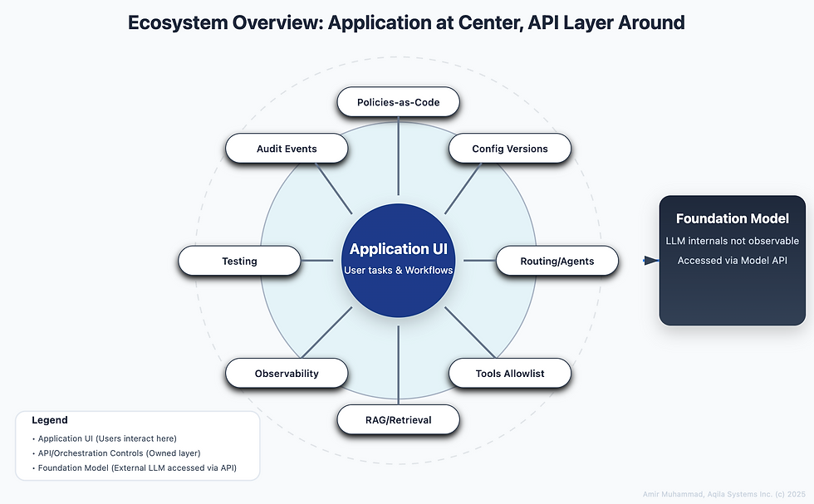Viewport: 814px width, 504px height.
Task: Click the Tools Allowlist node
Action: coord(510,373)
